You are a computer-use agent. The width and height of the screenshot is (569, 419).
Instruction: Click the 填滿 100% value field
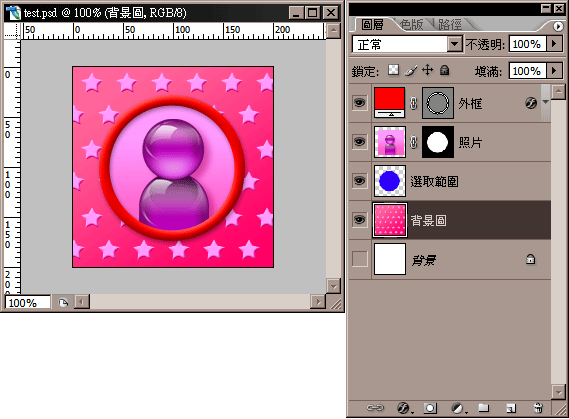click(527, 71)
